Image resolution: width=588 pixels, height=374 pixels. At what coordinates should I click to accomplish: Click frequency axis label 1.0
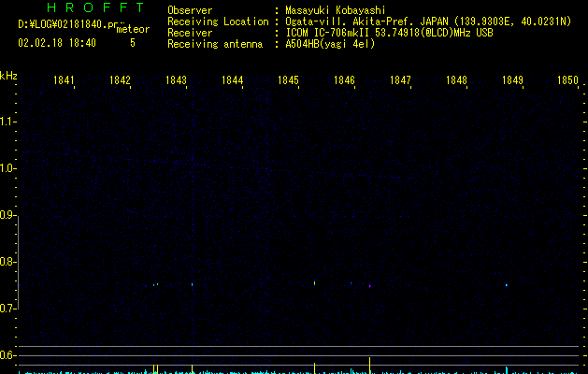coord(7,168)
